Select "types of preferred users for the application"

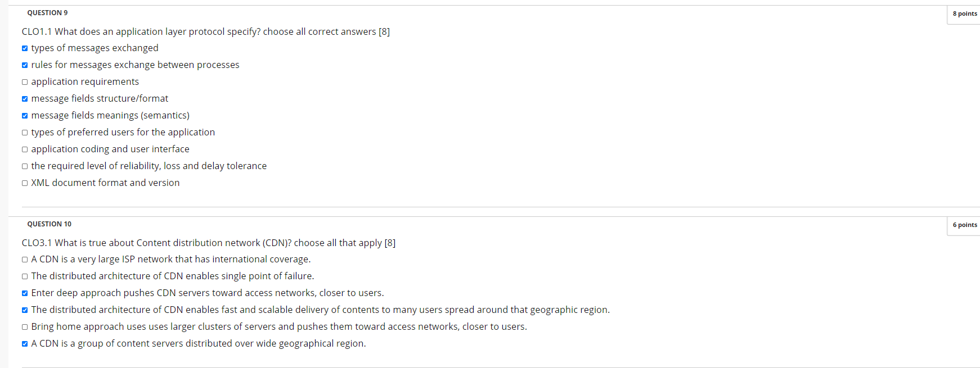[x=25, y=133]
